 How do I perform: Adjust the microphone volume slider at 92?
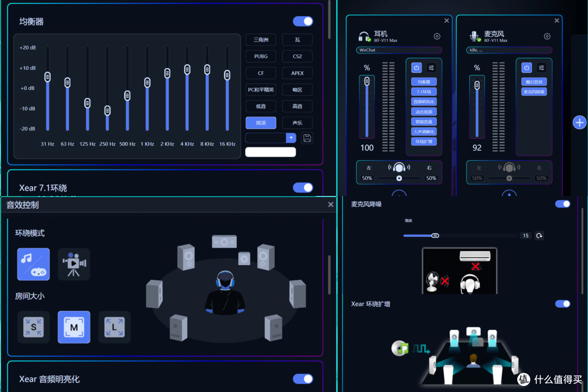pos(477,85)
